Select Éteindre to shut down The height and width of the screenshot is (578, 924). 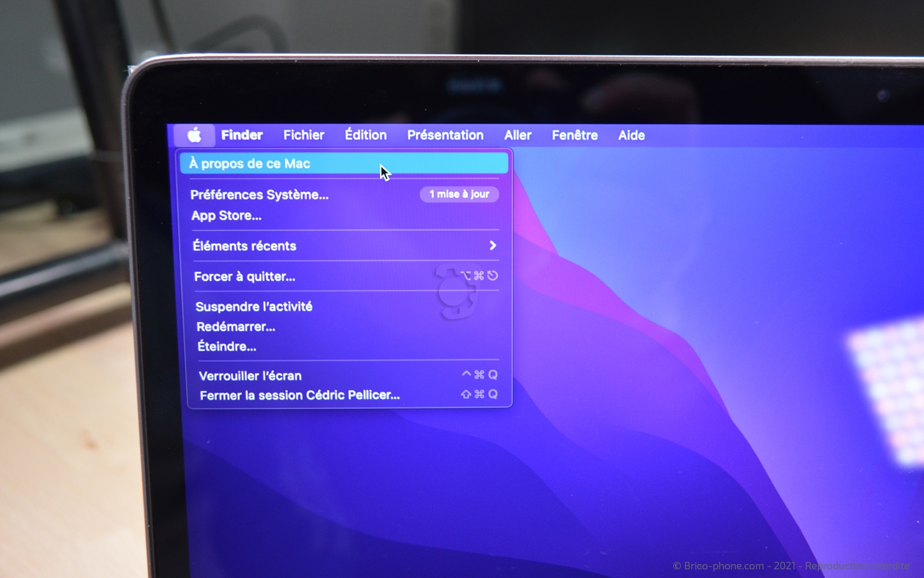click(x=227, y=346)
